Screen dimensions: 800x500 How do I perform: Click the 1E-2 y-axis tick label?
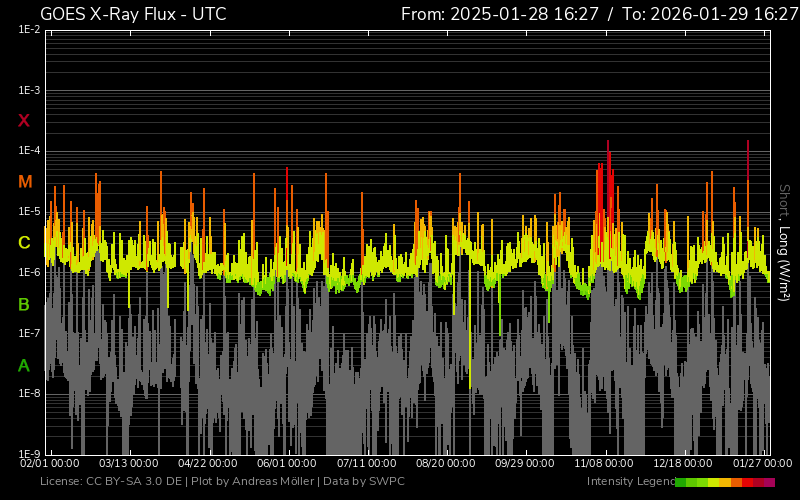pos(29,30)
